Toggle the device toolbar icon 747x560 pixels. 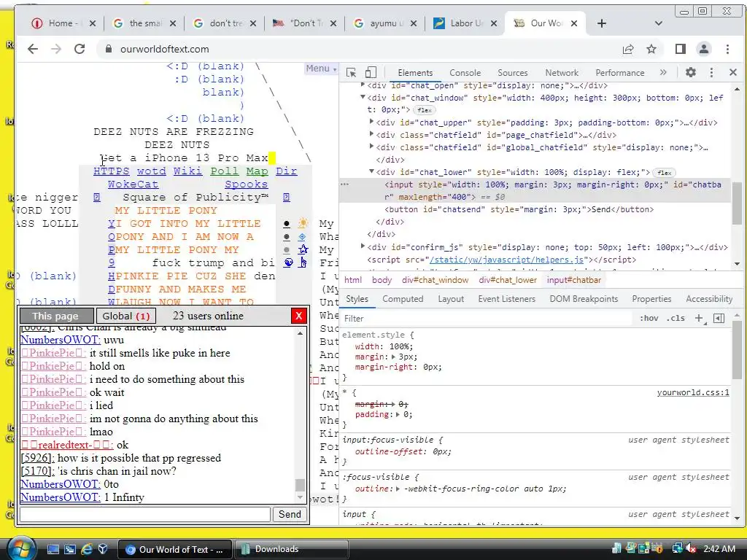point(371,72)
